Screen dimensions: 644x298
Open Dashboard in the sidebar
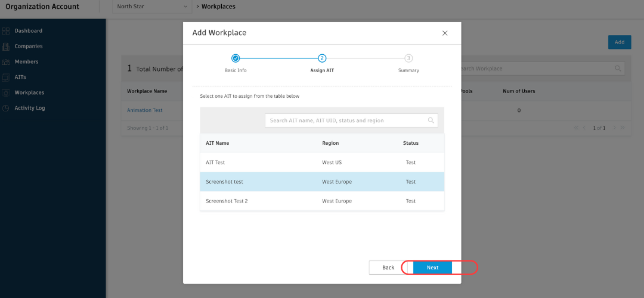pyautogui.click(x=29, y=31)
